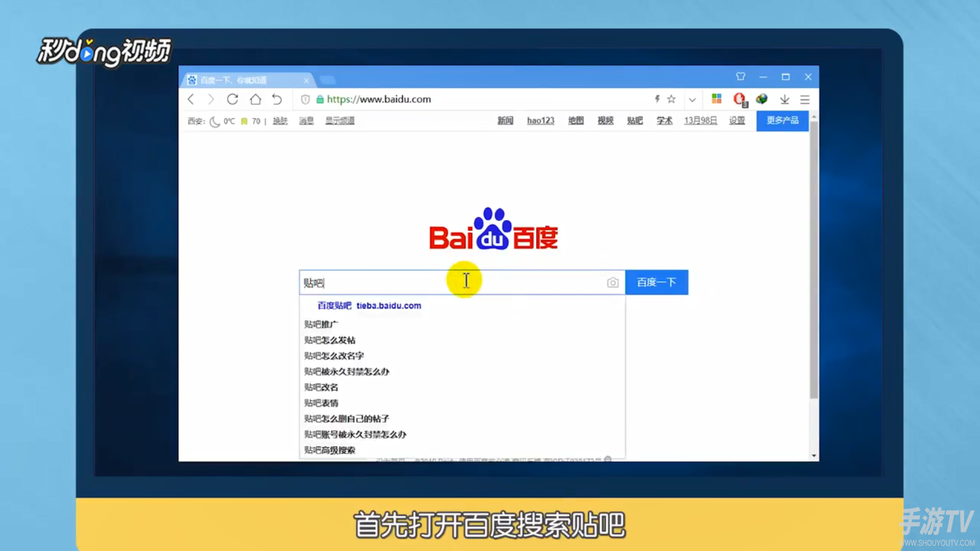Click the browser back arrow
Screen dimensions: 980x551
(191, 99)
